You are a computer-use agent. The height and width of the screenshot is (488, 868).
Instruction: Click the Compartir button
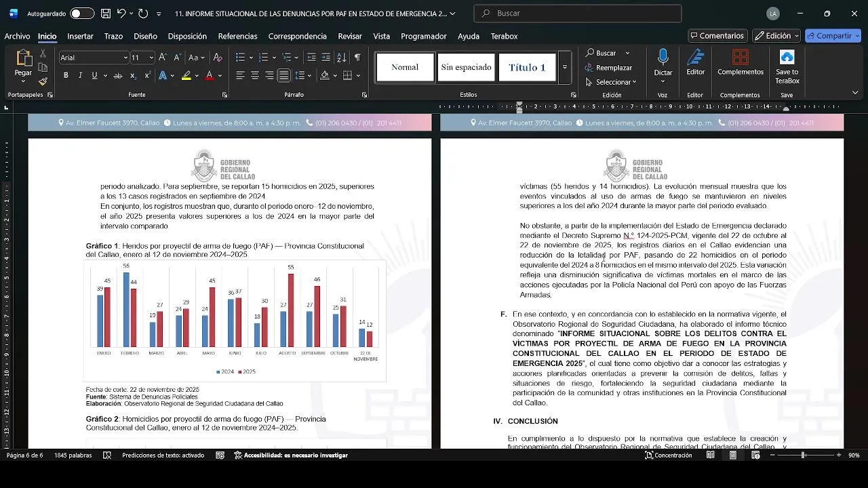point(833,36)
